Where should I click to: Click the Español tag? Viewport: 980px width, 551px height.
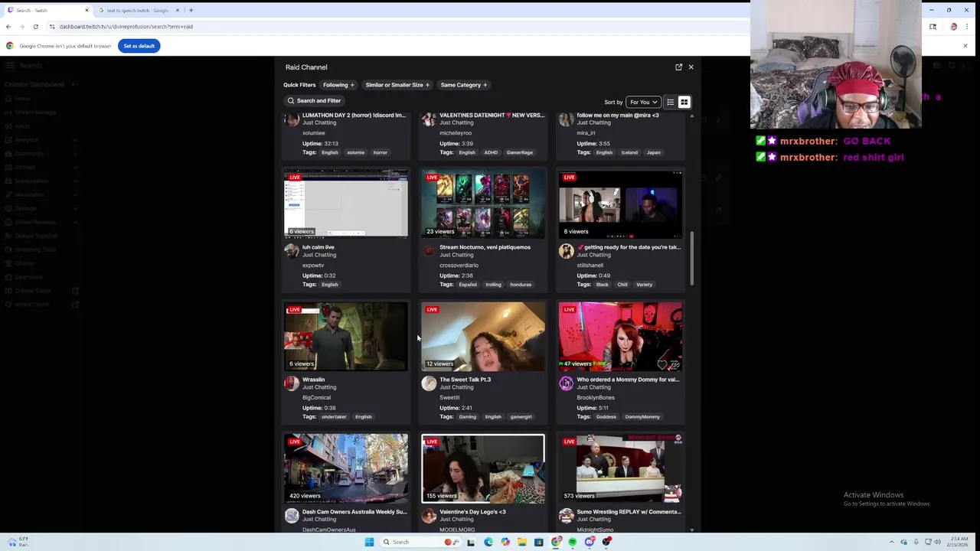(x=468, y=285)
